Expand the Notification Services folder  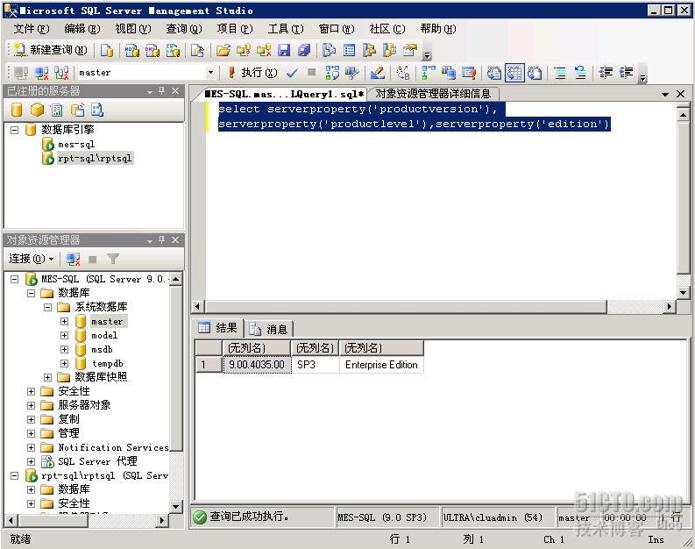[x=31, y=448]
